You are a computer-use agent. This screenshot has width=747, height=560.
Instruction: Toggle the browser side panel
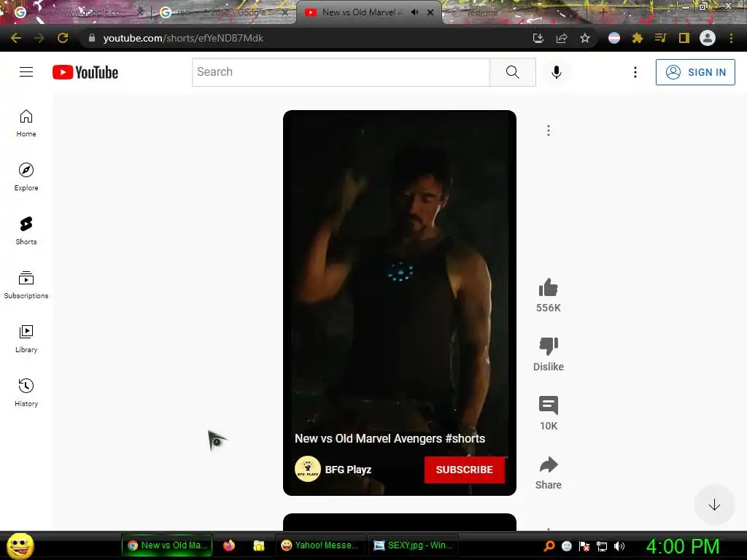pyautogui.click(x=684, y=38)
